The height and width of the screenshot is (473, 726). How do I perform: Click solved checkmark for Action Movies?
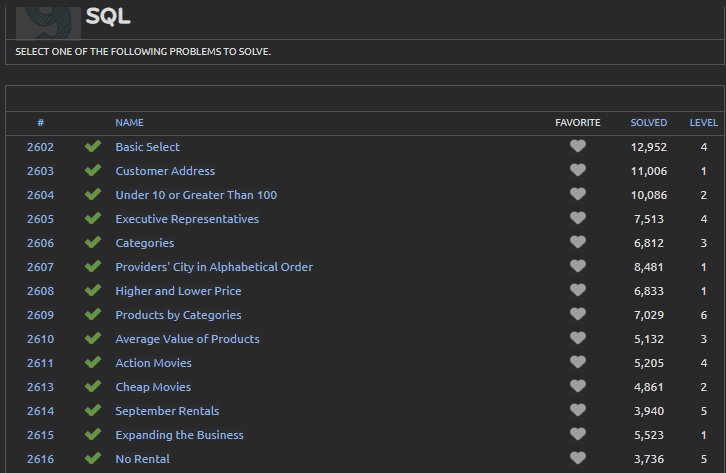coord(93,362)
